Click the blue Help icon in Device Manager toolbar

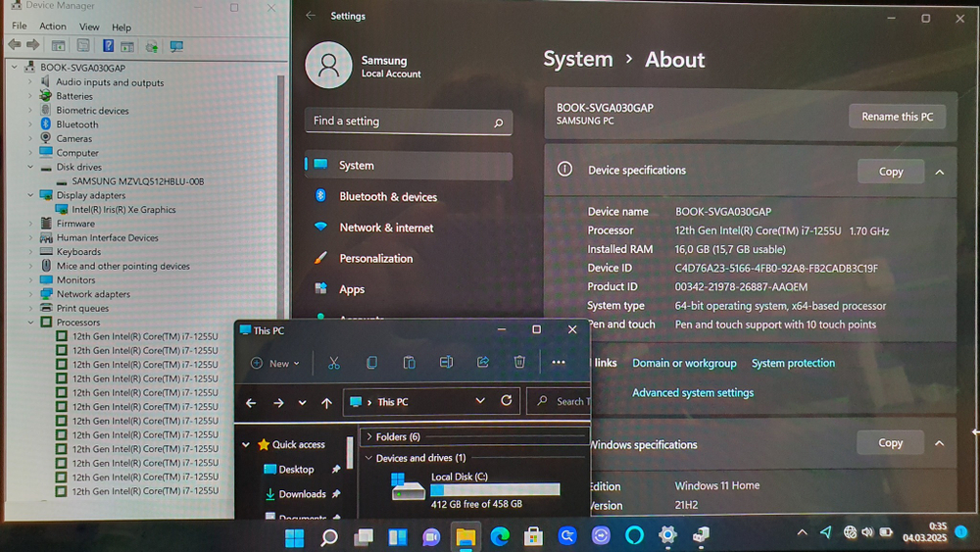coord(108,46)
